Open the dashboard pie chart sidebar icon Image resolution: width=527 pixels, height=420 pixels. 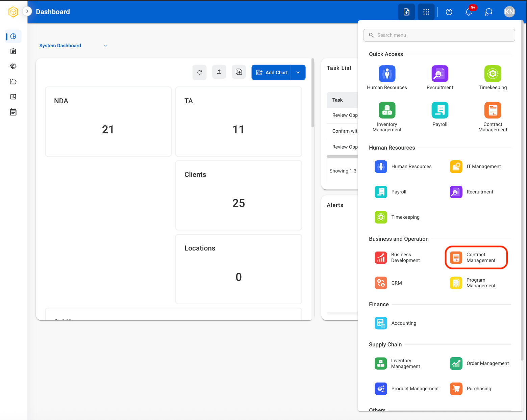point(13,36)
